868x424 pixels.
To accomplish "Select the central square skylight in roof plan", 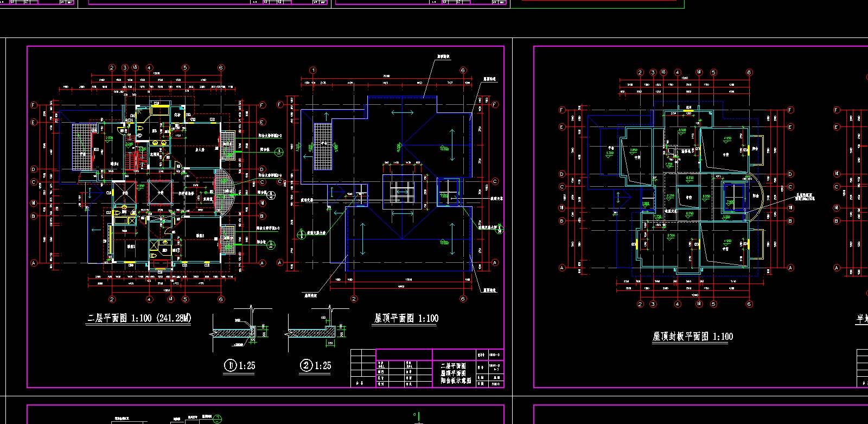I will [402, 192].
